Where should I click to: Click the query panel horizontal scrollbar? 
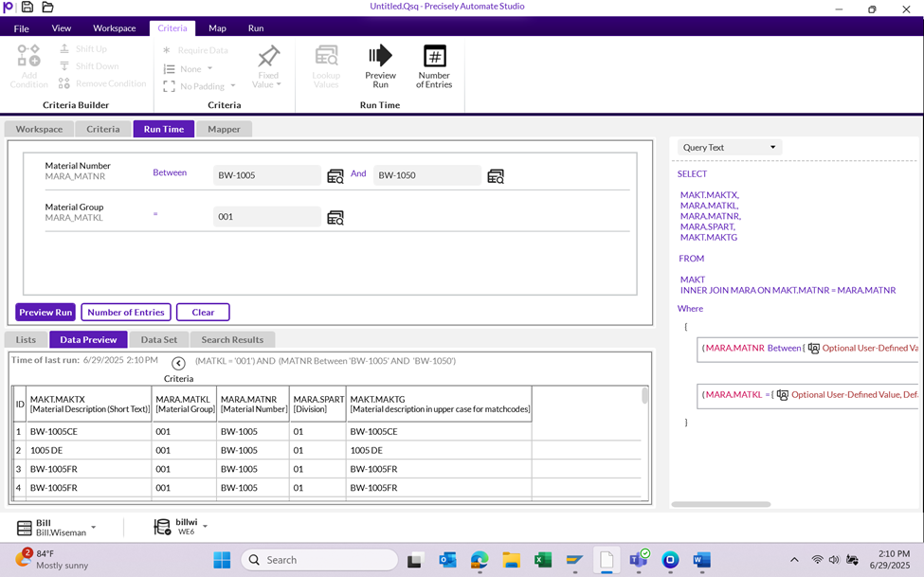click(x=720, y=504)
